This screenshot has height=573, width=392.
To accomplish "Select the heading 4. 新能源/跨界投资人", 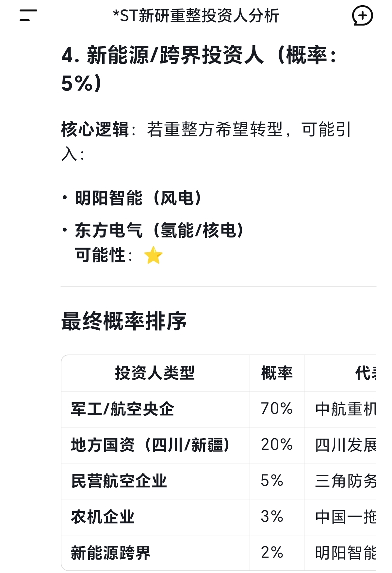I will click(199, 69).
